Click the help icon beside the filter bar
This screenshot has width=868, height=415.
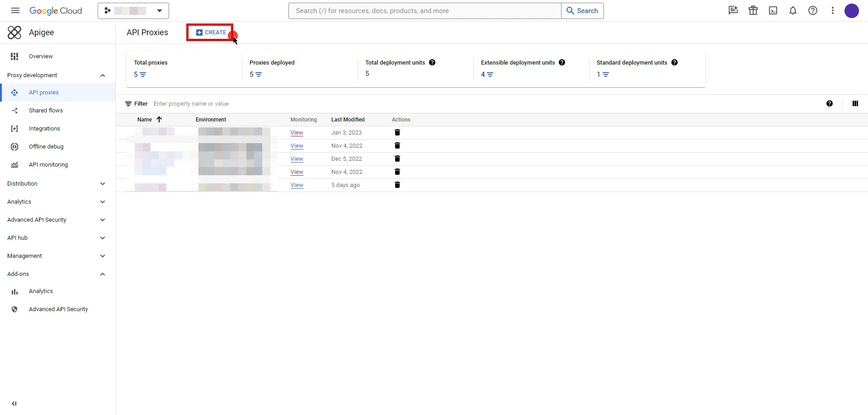click(x=830, y=103)
